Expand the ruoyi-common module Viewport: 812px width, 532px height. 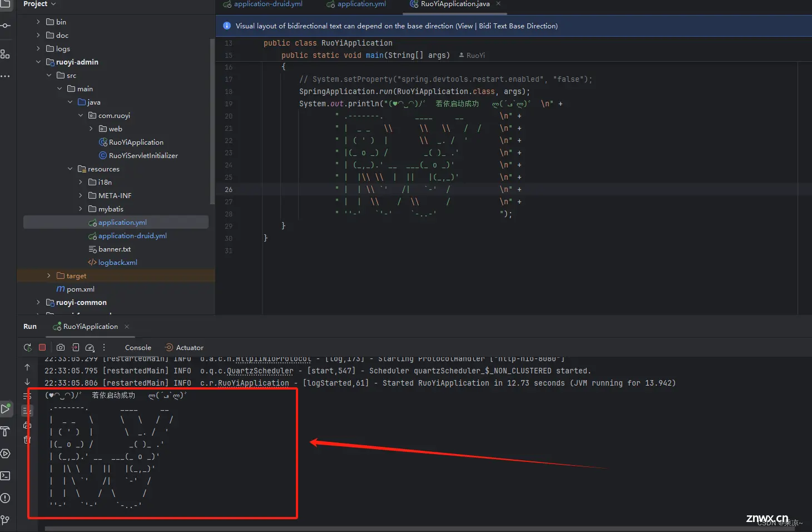click(38, 302)
